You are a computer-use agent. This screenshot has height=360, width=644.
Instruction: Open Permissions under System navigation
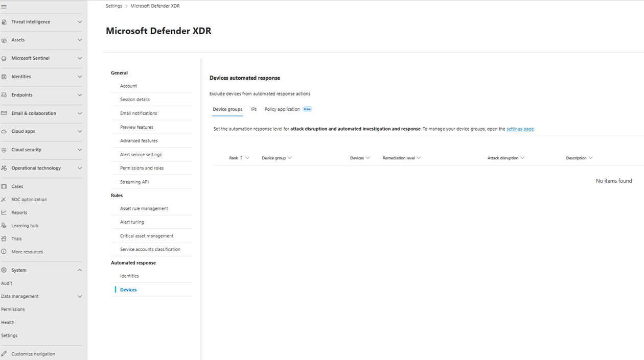(x=13, y=309)
